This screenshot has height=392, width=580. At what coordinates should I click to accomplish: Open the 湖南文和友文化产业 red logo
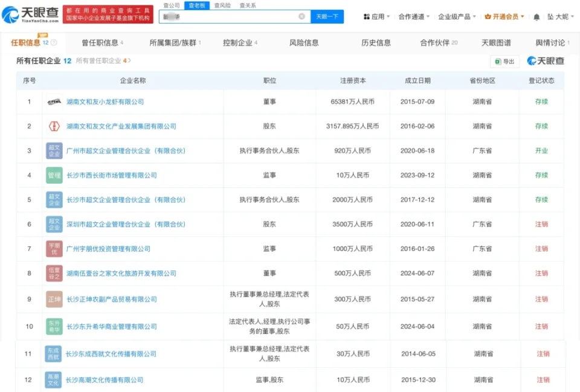tap(54, 126)
